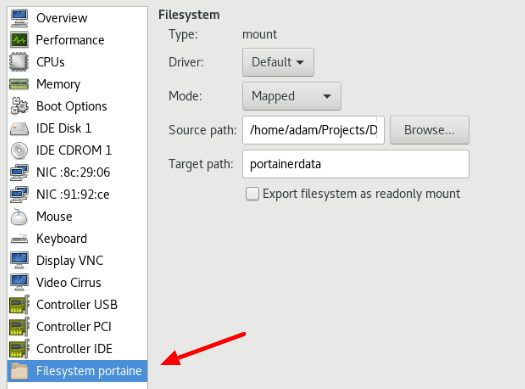525x389 pixels.
Task: Open the Mode Mapped dropdown
Action: coord(292,96)
